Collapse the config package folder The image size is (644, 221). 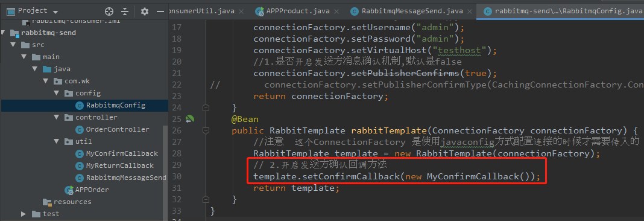[57, 93]
